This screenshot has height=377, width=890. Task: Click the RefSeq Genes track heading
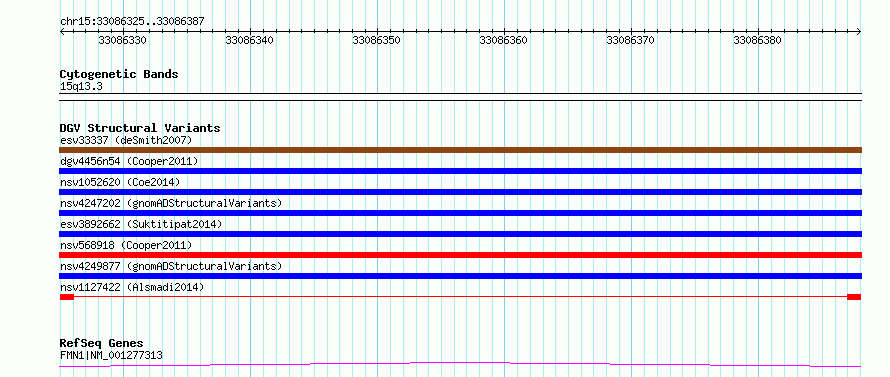point(101,344)
